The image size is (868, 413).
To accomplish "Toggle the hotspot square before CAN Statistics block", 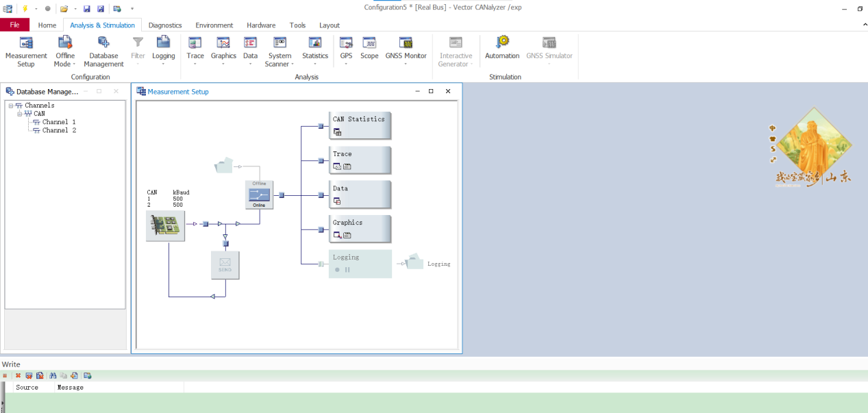I will (x=321, y=126).
